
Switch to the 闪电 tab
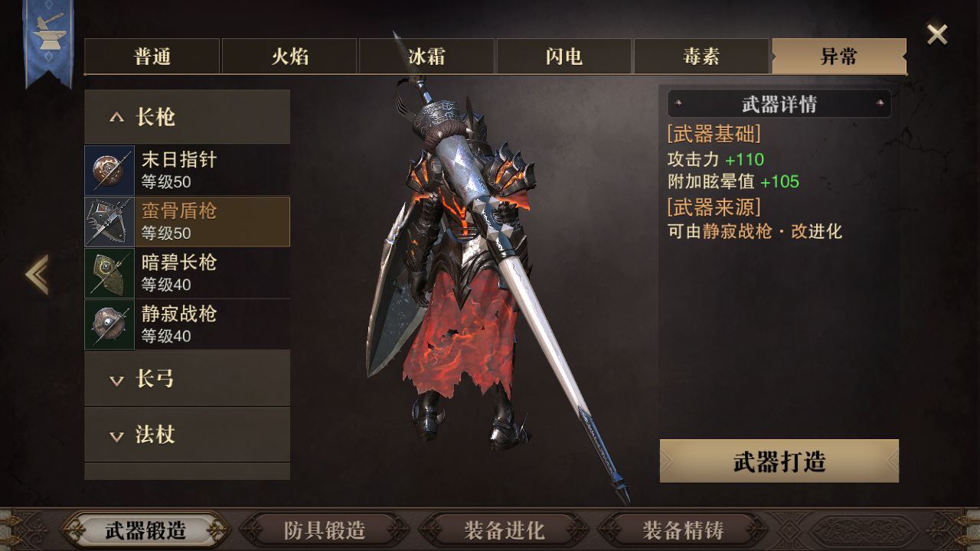(x=564, y=57)
